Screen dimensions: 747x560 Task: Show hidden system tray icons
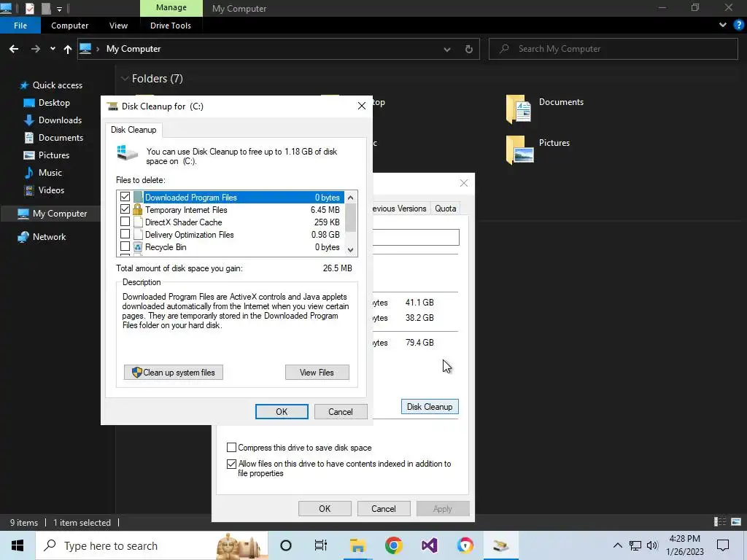[617, 545]
